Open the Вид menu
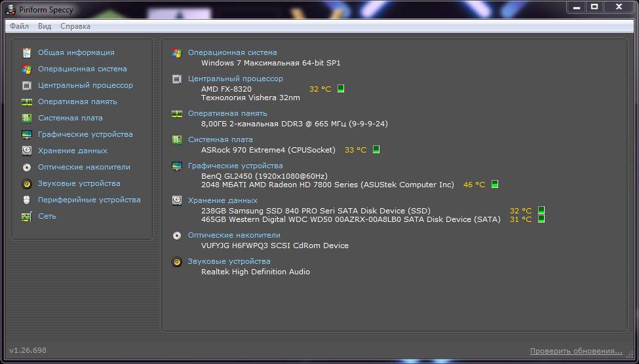The height and width of the screenshot is (364, 639). pos(45,26)
